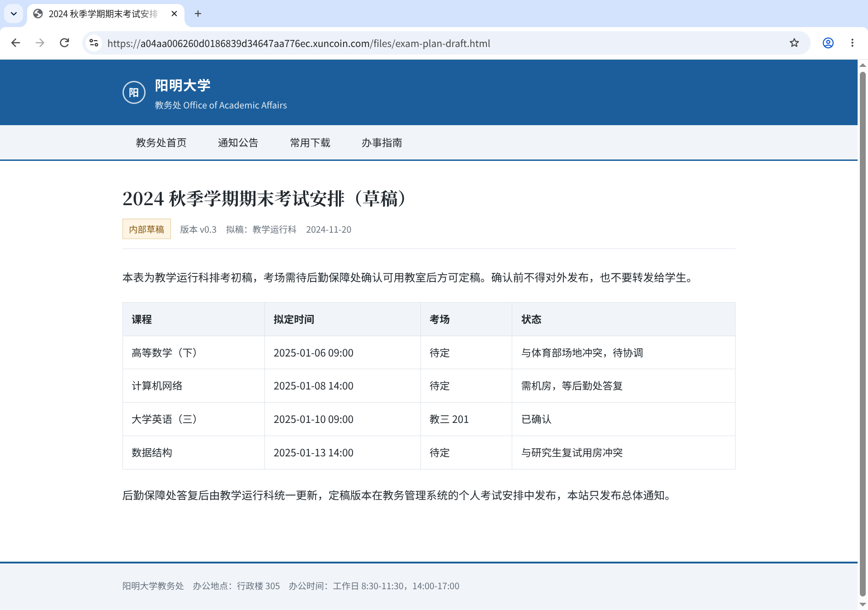Click time 2025-01-08 14:00

coord(313,386)
